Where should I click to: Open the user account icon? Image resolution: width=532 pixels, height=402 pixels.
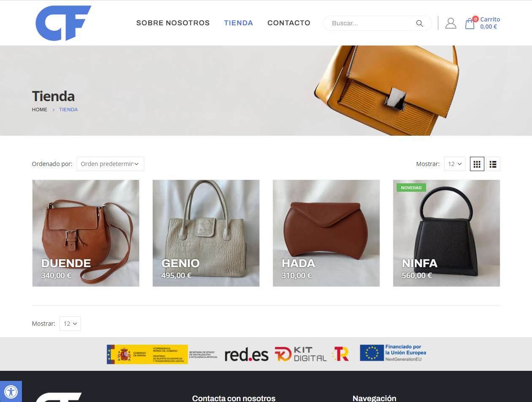(451, 23)
